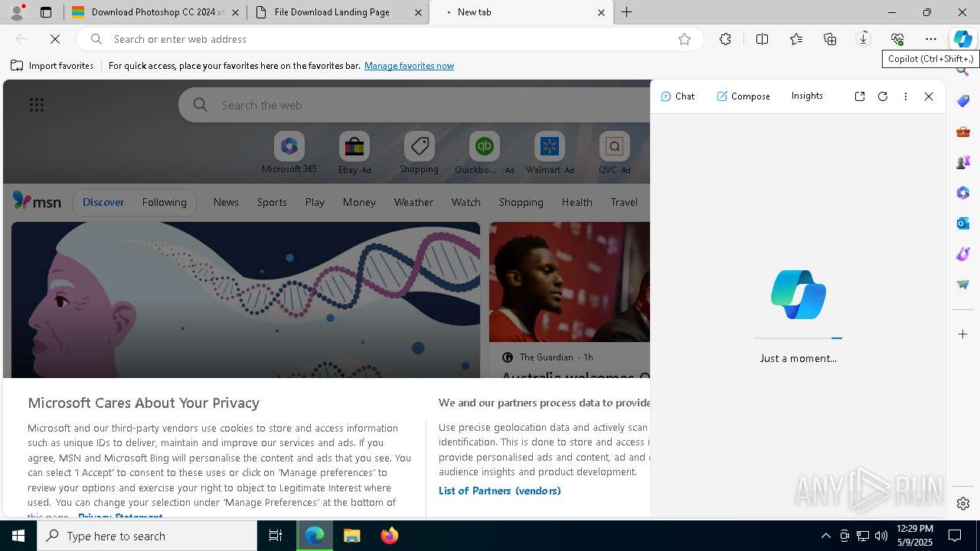Click the address bar field

point(389,39)
